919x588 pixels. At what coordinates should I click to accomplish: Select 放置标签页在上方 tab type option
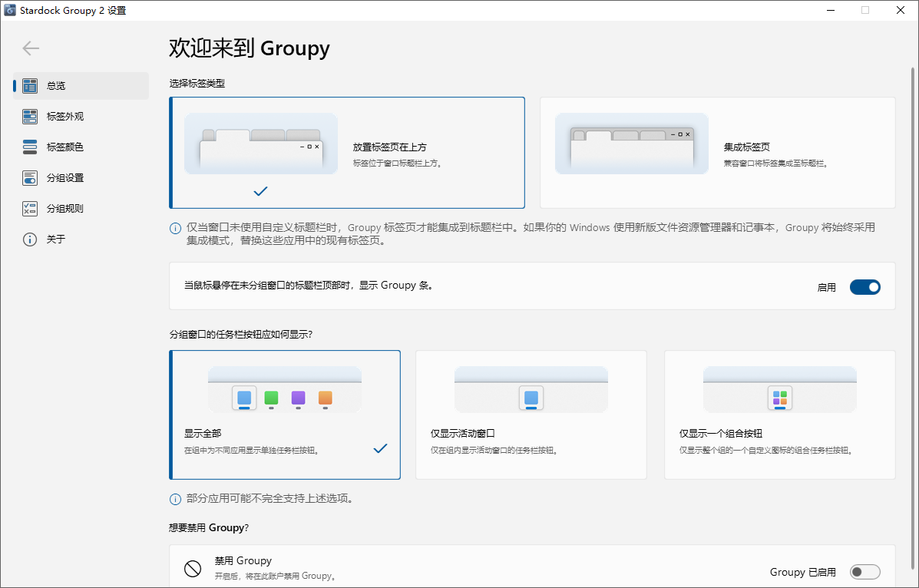pos(347,153)
